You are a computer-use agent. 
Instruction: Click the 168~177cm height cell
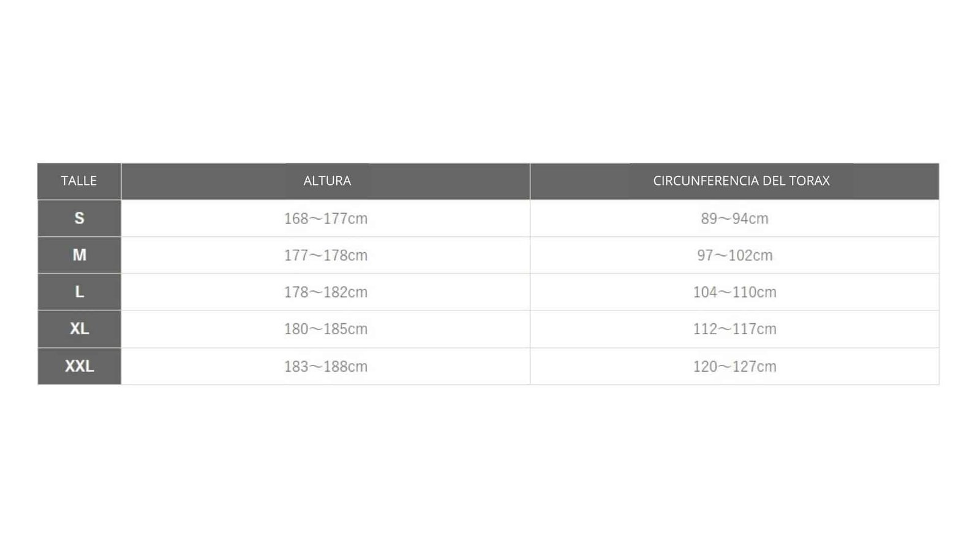326,219
